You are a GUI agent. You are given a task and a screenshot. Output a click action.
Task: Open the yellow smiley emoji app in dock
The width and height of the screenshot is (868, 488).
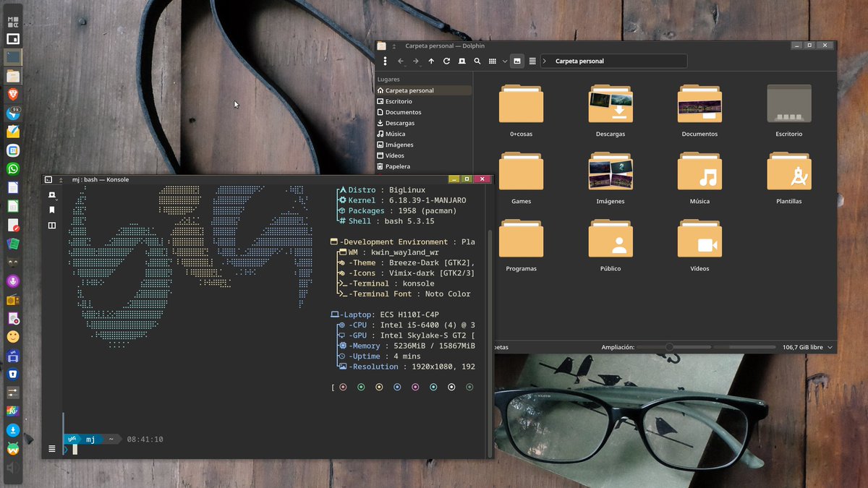click(13, 337)
